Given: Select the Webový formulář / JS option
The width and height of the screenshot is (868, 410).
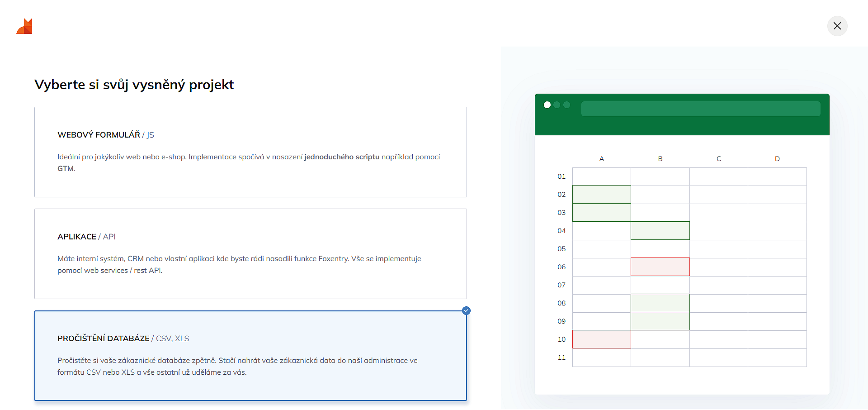Looking at the screenshot, I should point(250,152).
